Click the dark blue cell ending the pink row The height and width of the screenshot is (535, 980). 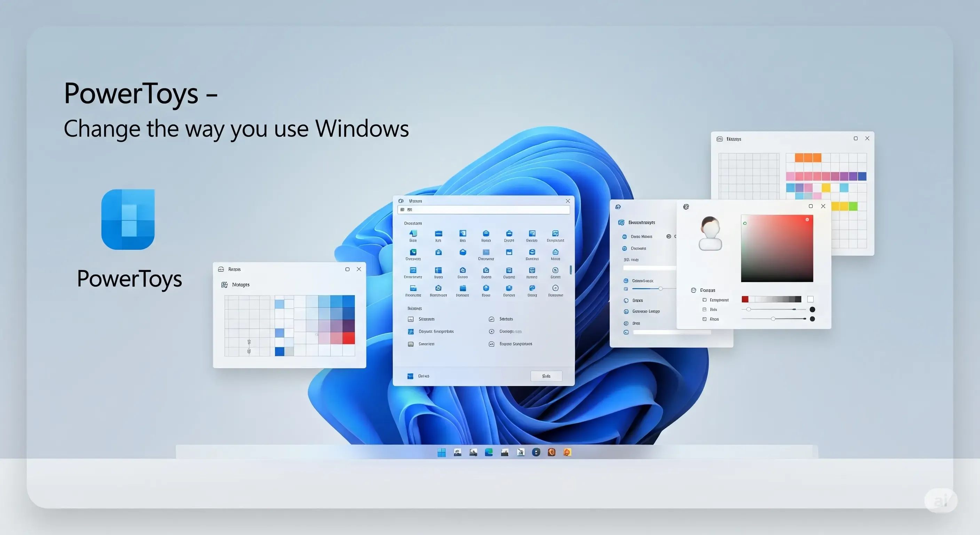coord(862,176)
